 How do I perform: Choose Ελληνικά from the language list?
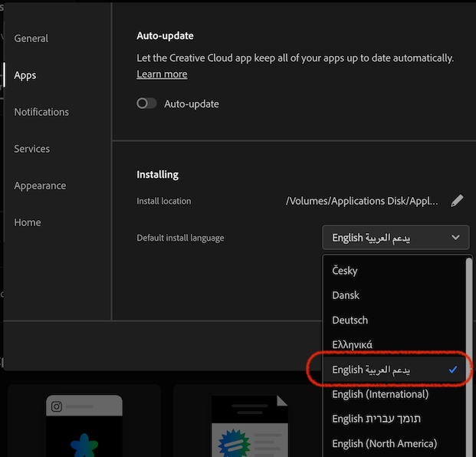pyautogui.click(x=395, y=344)
